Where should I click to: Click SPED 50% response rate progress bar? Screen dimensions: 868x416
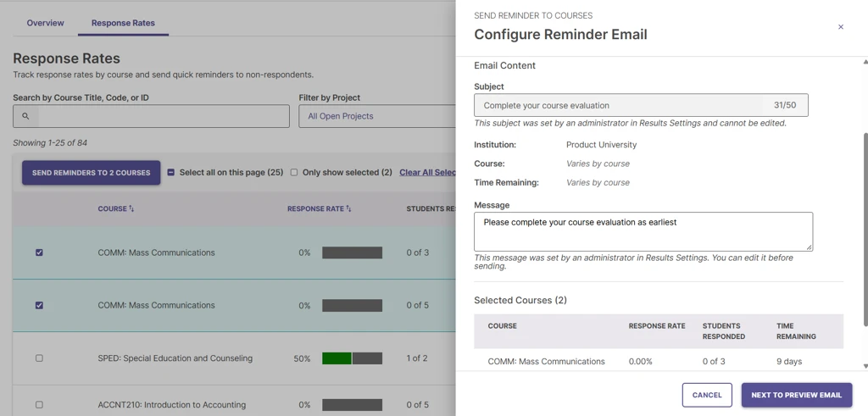pos(352,358)
